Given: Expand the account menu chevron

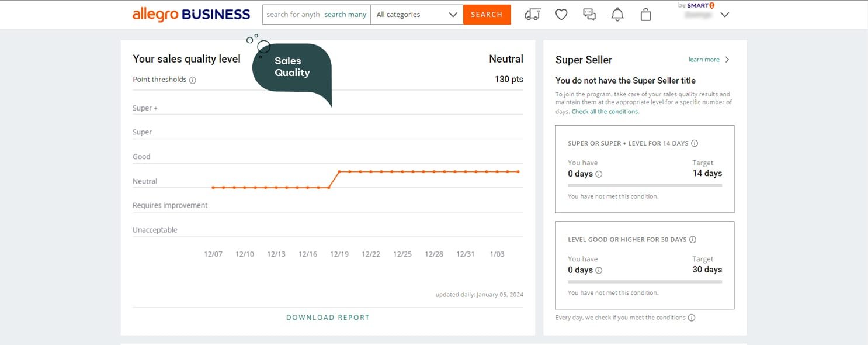Looking at the screenshot, I should tap(725, 15).
